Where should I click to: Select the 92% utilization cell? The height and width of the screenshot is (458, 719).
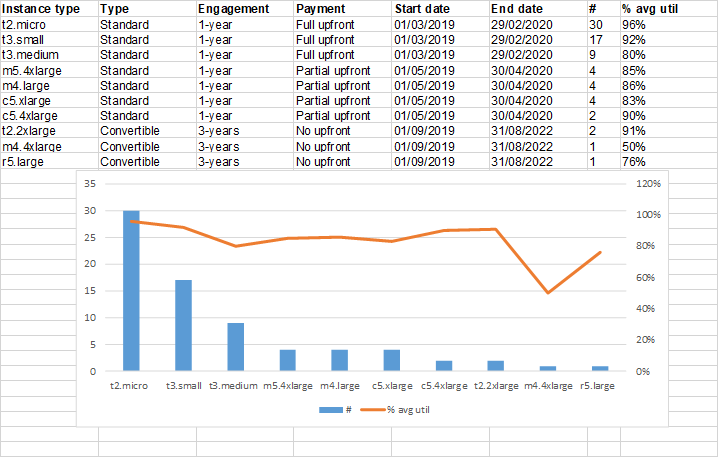(x=669, y=40)
